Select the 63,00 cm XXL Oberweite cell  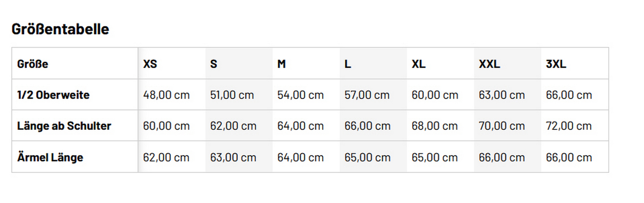coord(502,95)
